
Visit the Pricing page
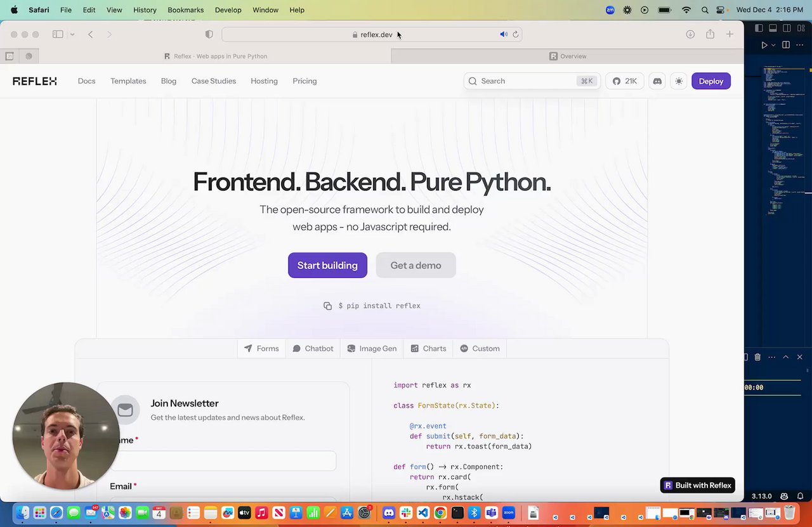pos(304,81)
